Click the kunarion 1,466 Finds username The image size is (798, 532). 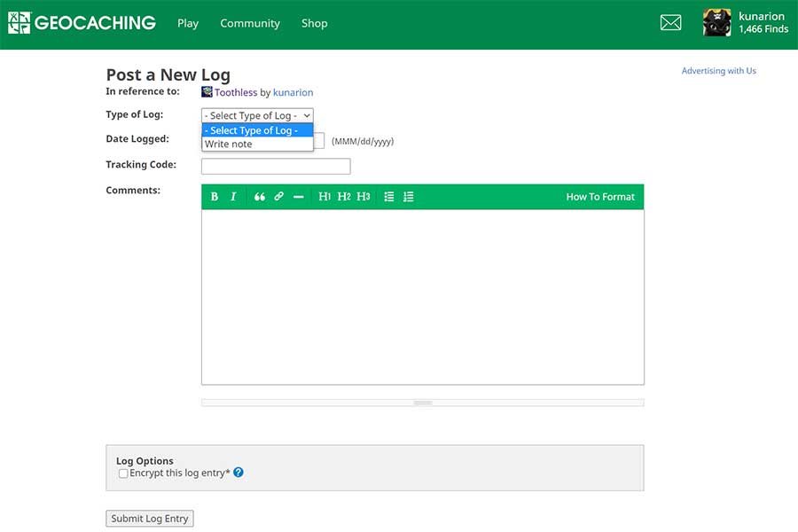[763, 22]
